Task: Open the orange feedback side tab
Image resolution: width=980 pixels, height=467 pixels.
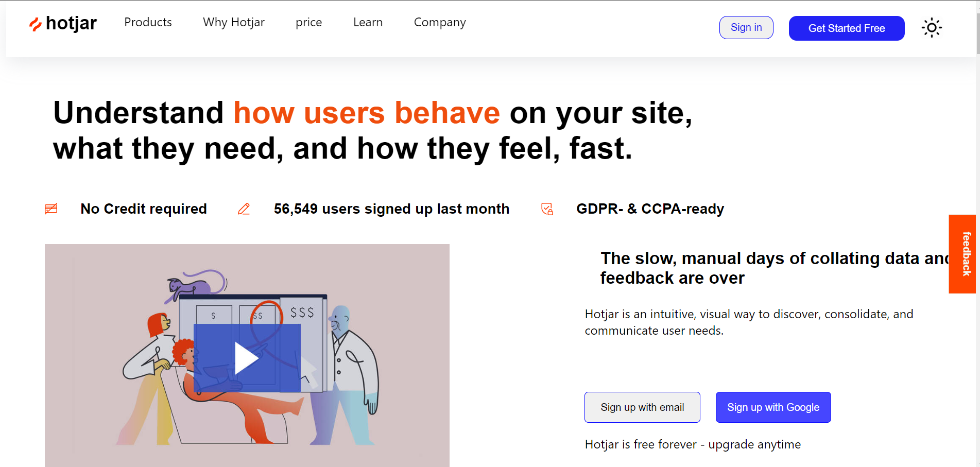Action: (x=962, y=254)
